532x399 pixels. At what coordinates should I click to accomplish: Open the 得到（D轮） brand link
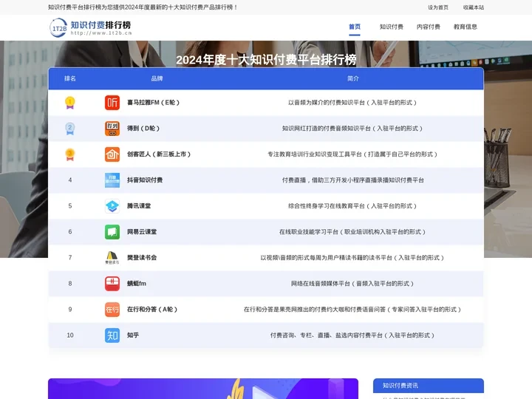point(143,129)
